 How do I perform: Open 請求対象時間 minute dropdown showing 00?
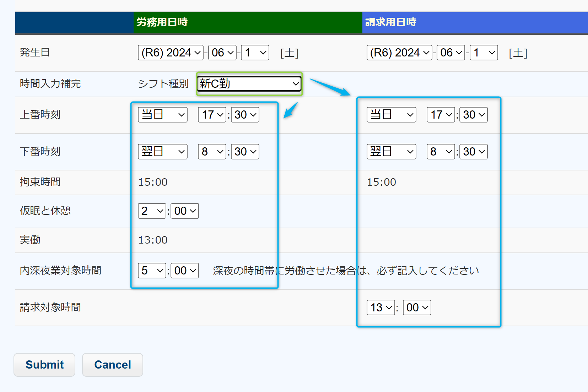[417, 307]
